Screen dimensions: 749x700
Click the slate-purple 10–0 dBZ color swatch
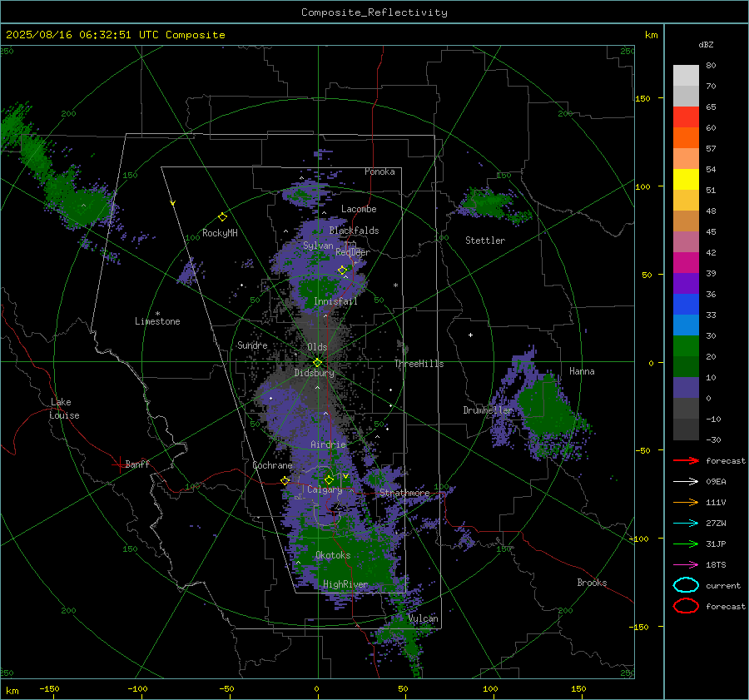(x=686, y=388)
